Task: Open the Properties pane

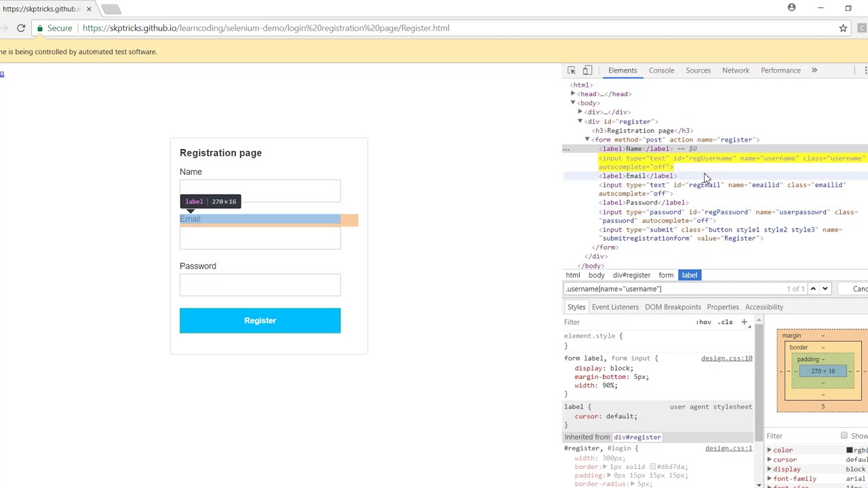Action: pos(723,307)
